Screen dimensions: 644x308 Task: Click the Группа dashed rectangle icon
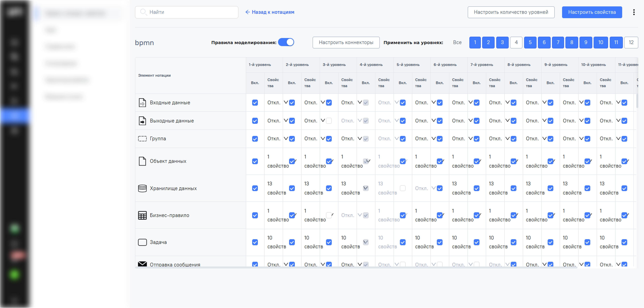(x=142, y=139)
